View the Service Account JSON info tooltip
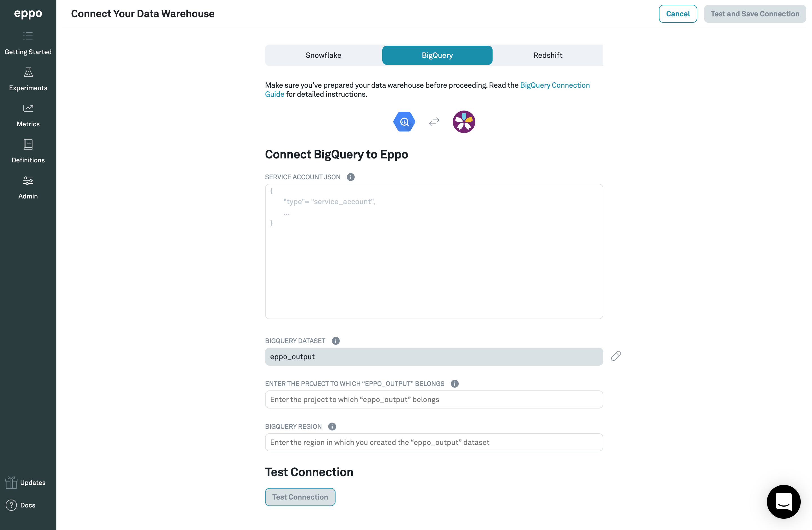The height and width of the screenshot is (530, 812). 350,177
